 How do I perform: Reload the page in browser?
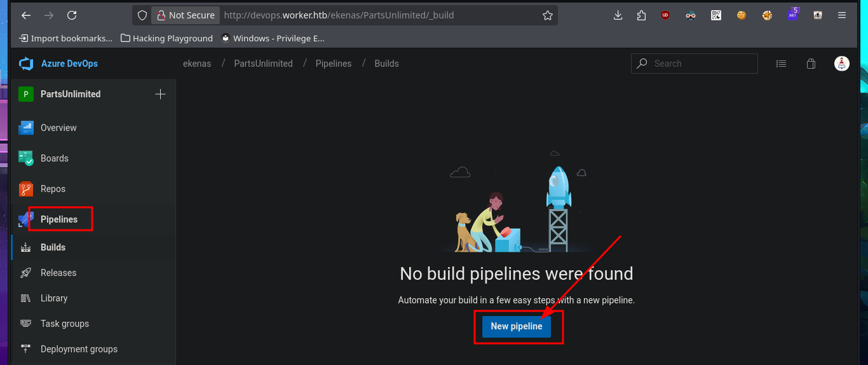[72, 15]
